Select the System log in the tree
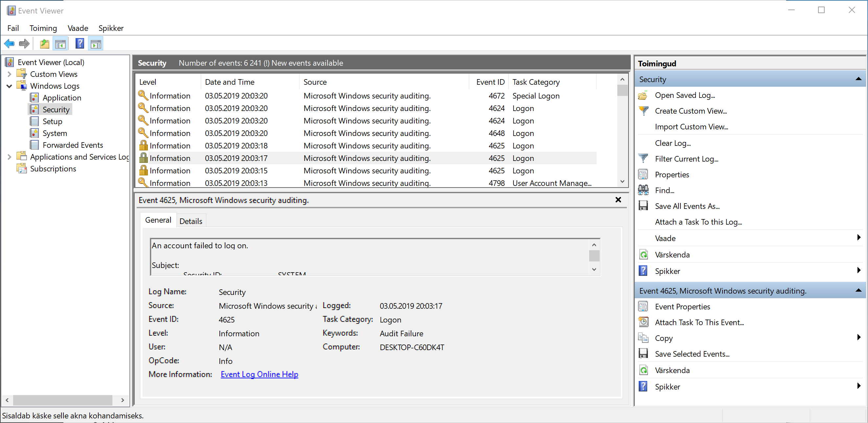This screenshot has height=423, width=868. 55,133
